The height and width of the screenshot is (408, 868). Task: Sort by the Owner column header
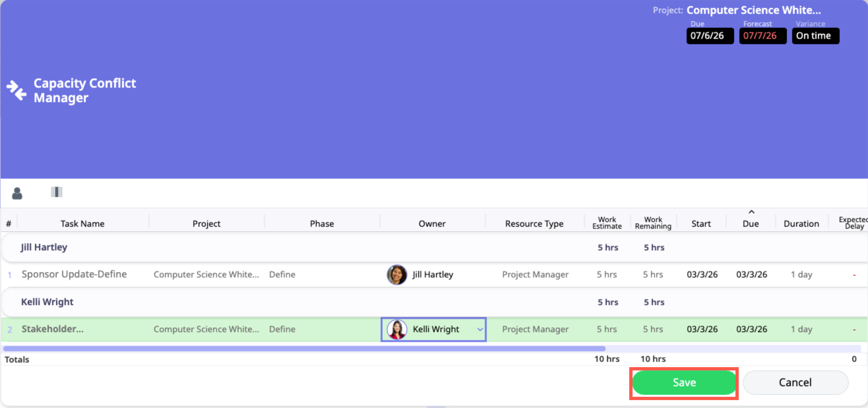point(432,223)
